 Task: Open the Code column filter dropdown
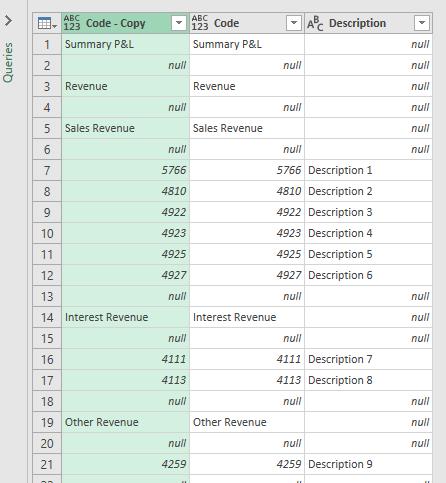click(x=294, y=23)
